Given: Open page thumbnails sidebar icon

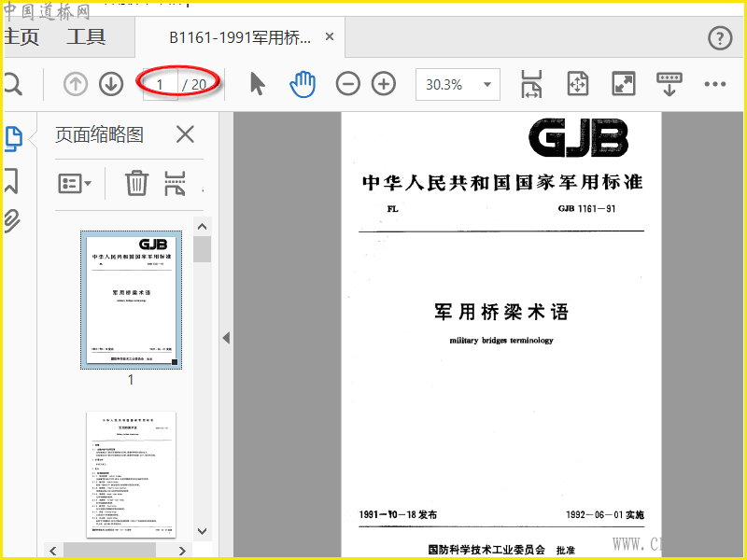Looking at the screenshot, I should [13, 139].
